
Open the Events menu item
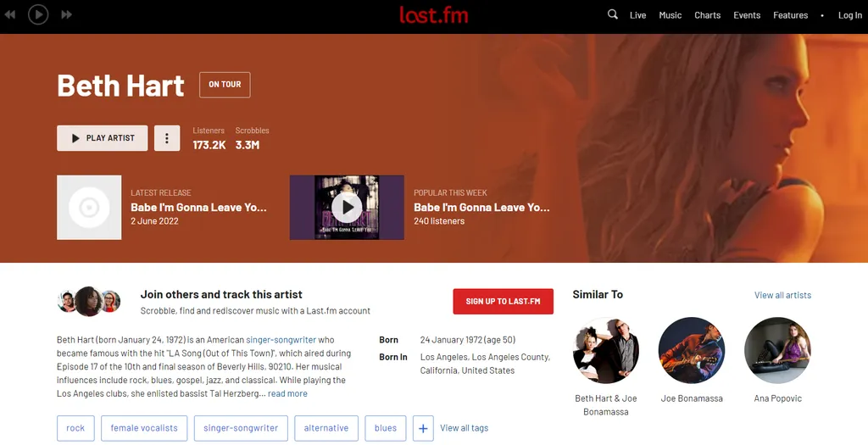(747, 15)
